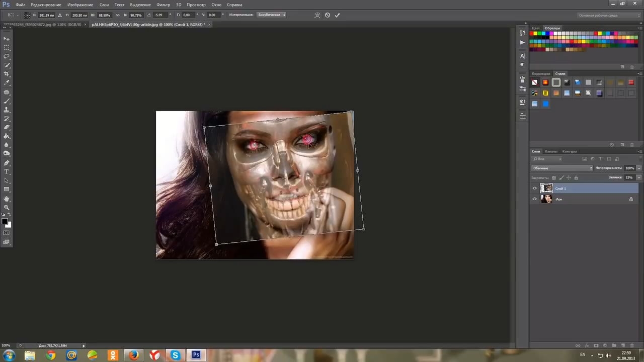Select the Eyedropper tool
Screen dimensions: 644x362
pos(7,83)
